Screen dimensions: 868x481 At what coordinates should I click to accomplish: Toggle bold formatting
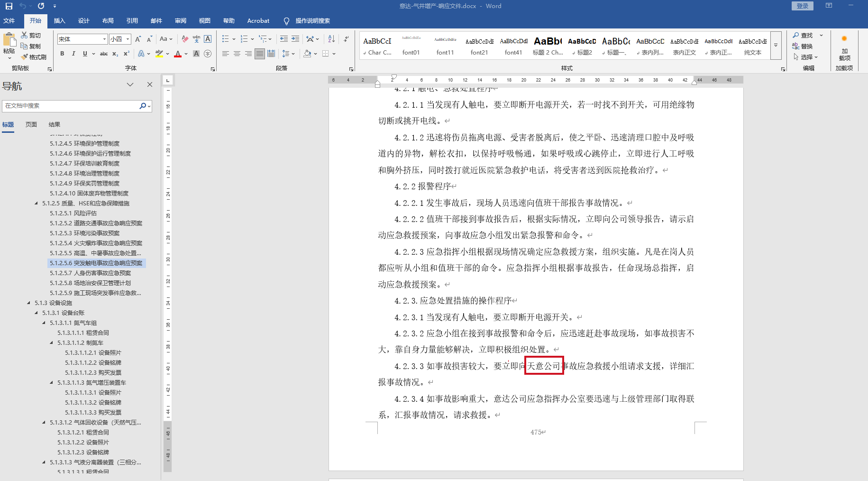[x=62, y=54]
